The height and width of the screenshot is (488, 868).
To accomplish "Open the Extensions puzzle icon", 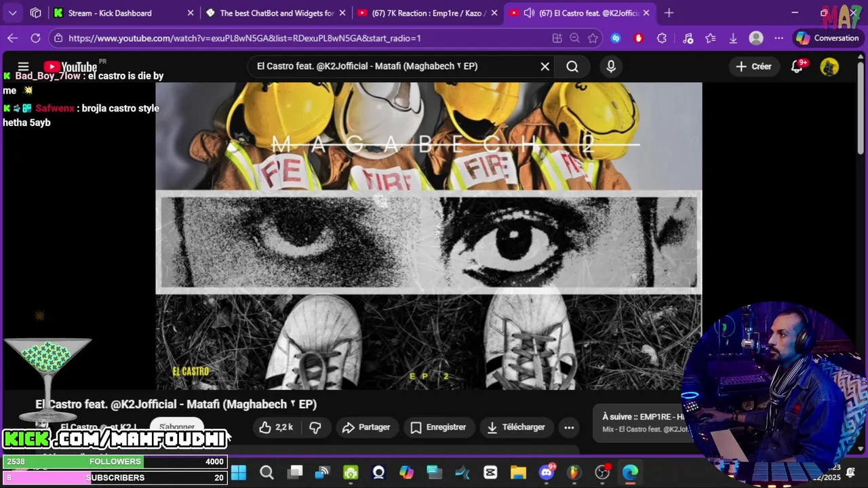I will [662, 38].
